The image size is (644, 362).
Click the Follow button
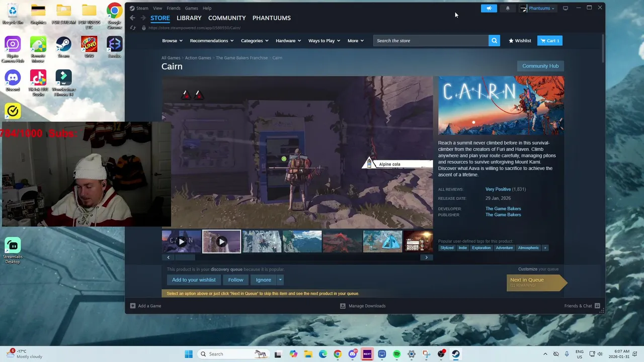click(235, 280)
